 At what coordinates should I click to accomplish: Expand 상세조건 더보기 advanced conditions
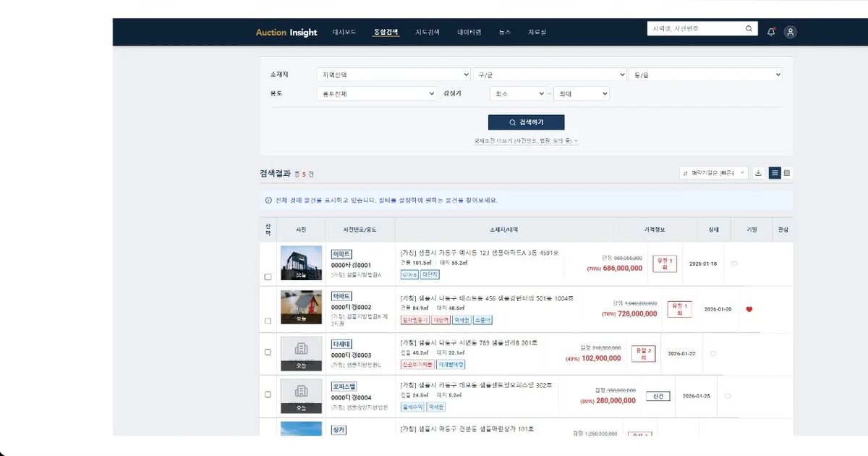pyautogui.click(x=526, y=140)
